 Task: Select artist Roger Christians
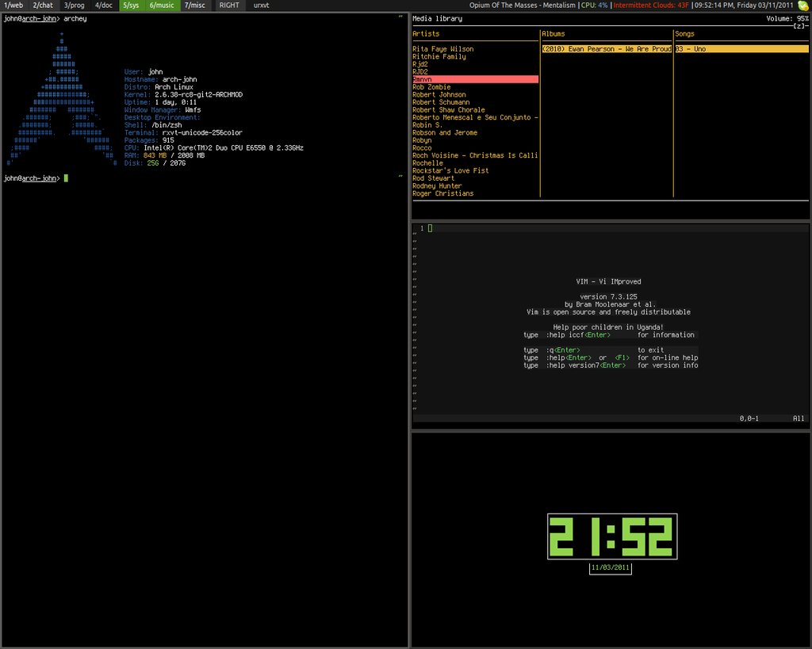click(442, 193)
